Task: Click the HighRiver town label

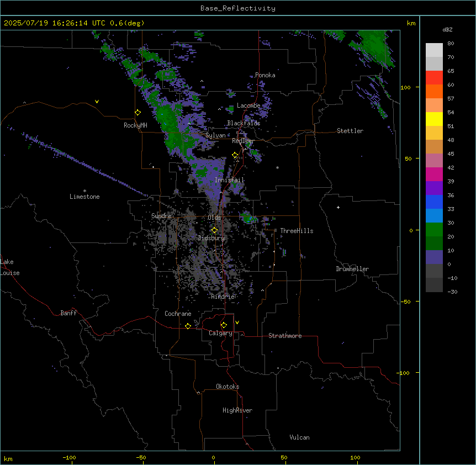Action: (237, 410)
